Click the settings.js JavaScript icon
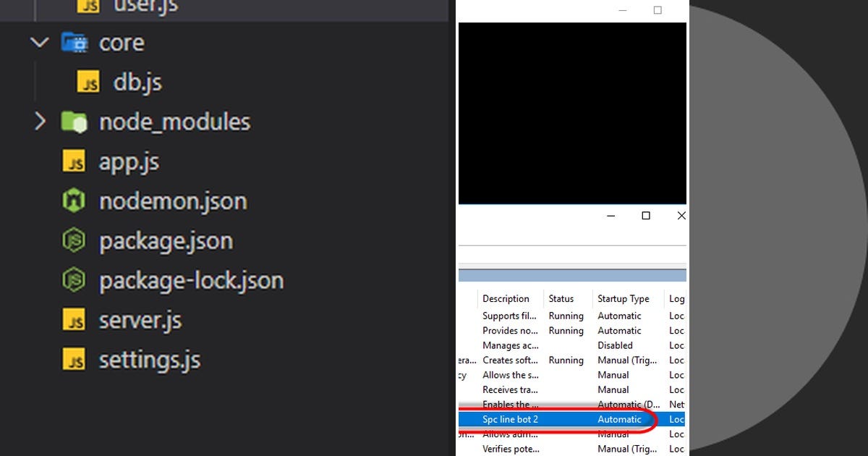868x456 pixels. (x=75, y=360)
